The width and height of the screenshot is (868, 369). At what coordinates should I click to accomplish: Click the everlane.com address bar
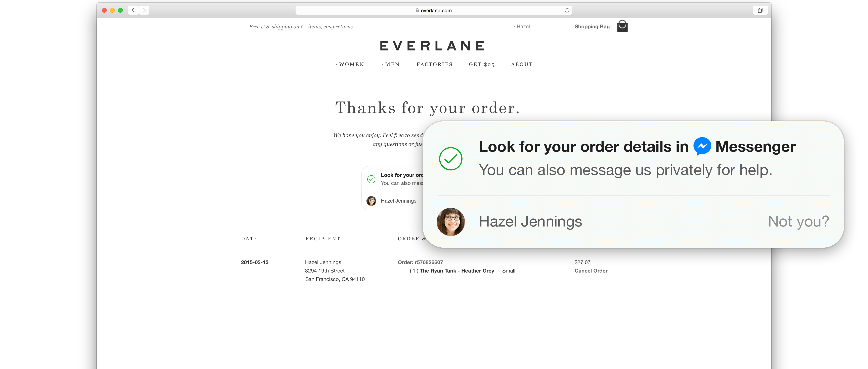click(x=434, y=10)
